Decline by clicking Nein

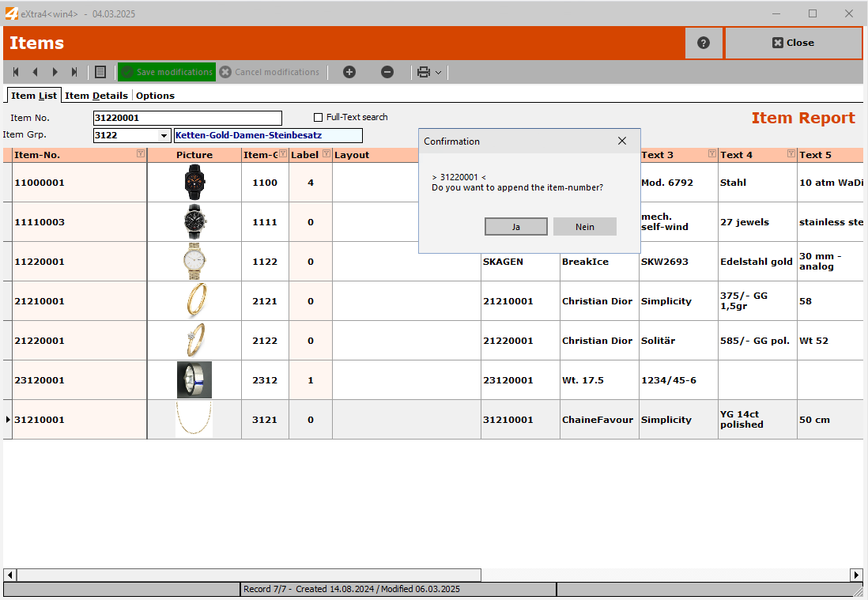pyautogui.click(x=585, y=227)
